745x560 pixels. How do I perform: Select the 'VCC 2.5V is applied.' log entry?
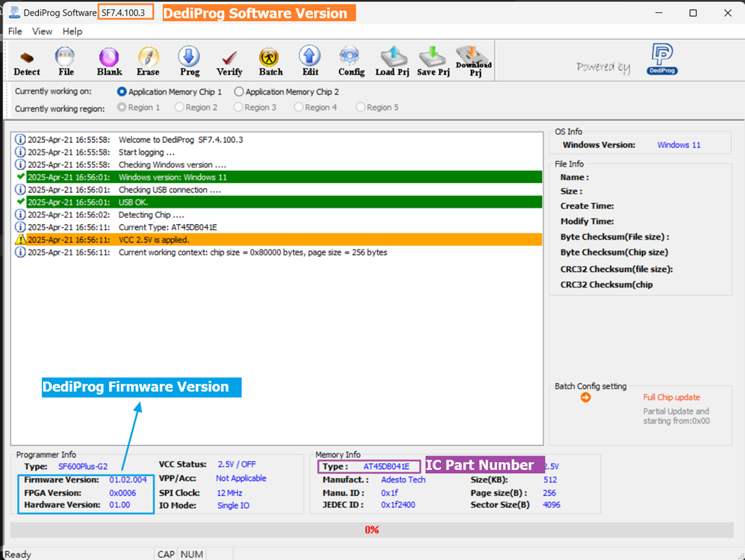[284, 240]
